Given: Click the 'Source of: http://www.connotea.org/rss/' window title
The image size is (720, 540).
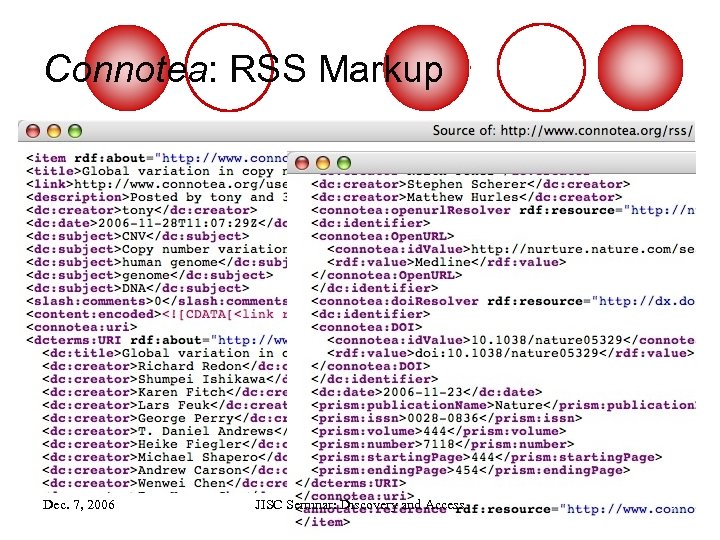Looking at the screenshot, I should coord(562,131).
